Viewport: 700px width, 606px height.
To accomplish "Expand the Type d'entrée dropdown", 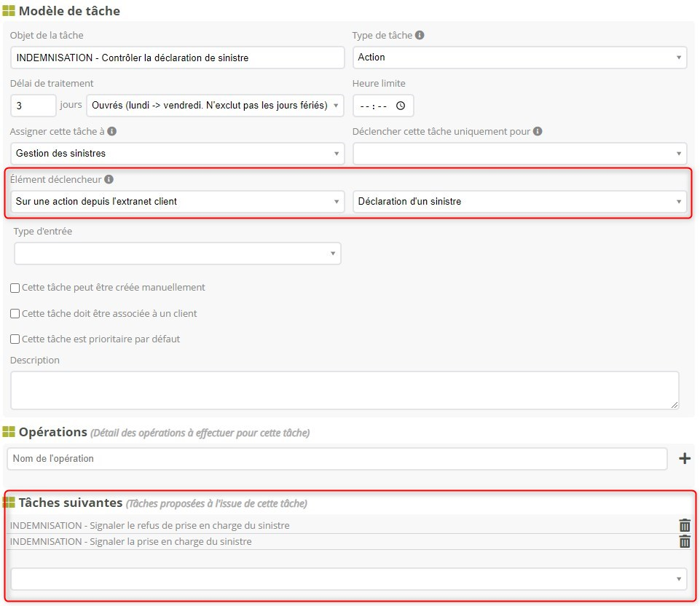I will point(177,253).
